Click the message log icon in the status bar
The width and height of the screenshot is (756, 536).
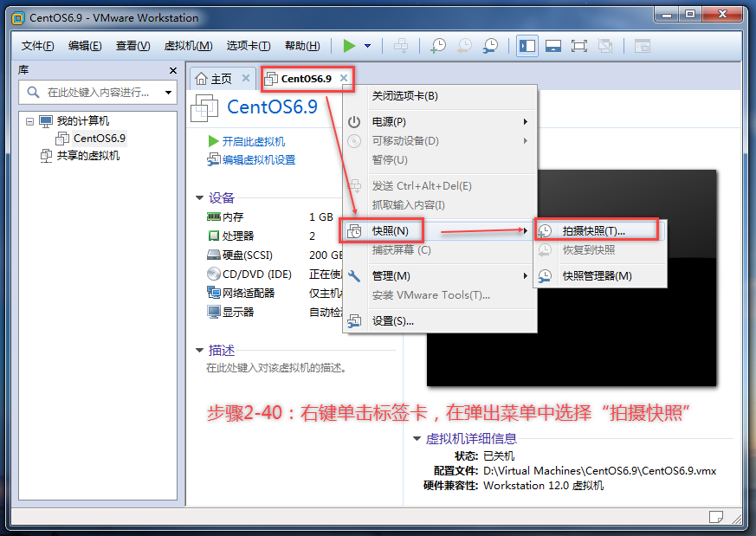(x=716, y=517)
